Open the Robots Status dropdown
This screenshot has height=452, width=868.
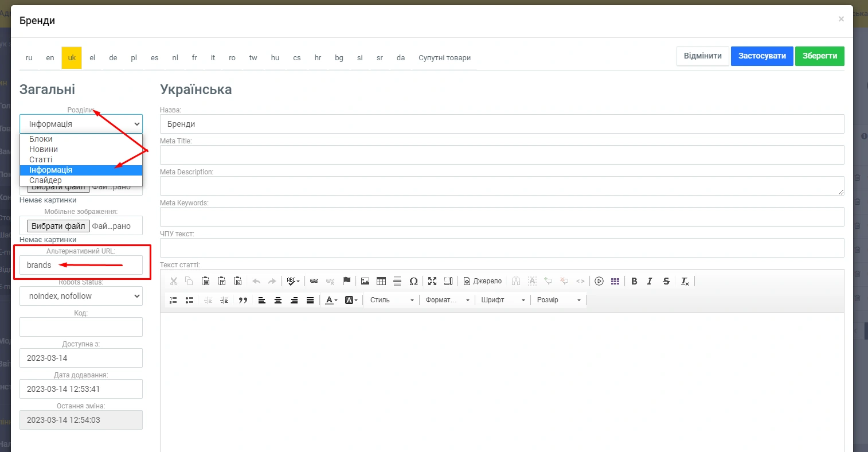81,296
